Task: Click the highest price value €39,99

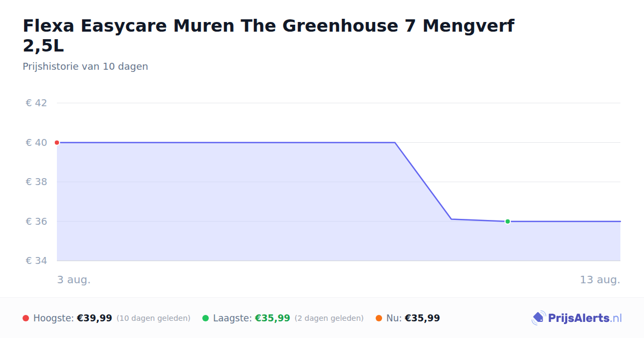Action: [x=94, y=318]
